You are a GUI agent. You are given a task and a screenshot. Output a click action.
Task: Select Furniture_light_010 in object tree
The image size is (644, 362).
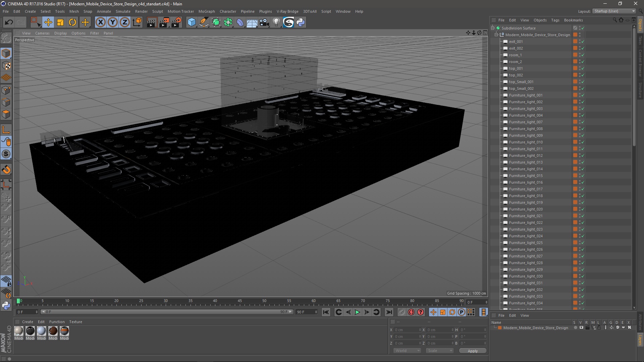click(x=526, y=142)
